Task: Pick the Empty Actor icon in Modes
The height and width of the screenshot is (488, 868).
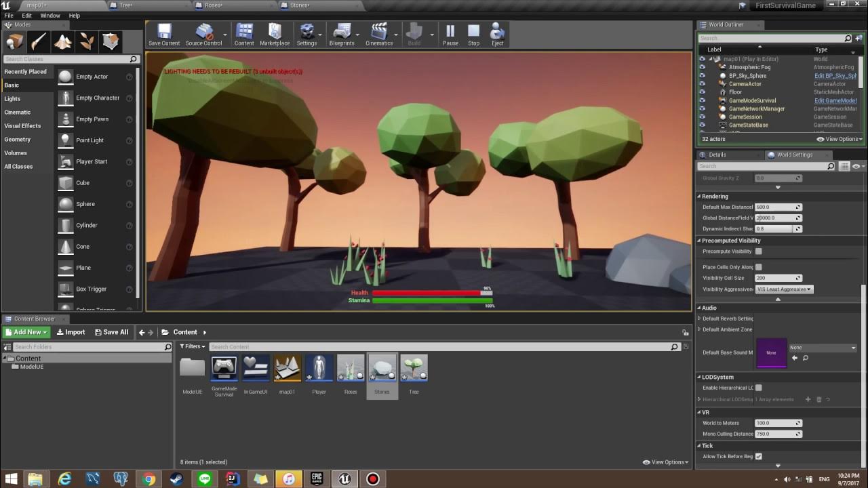Action: pos(65,77)
